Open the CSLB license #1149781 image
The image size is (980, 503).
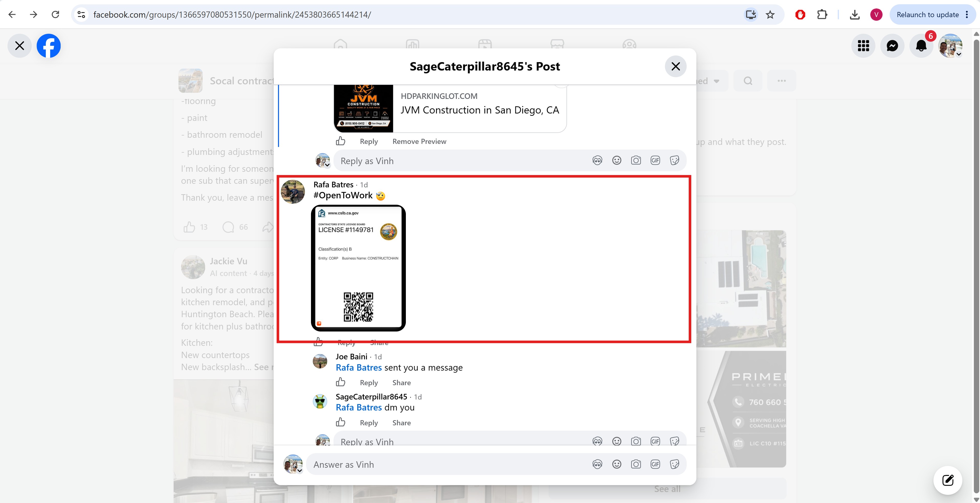point(358,268)
